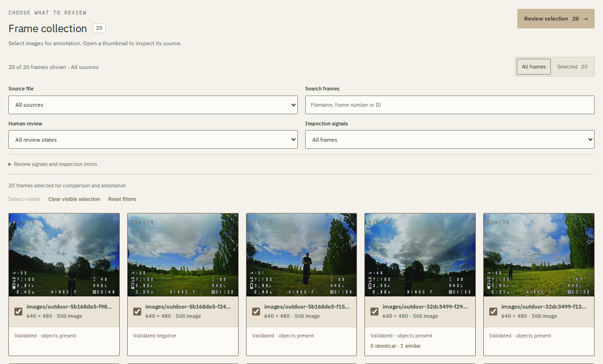Screen dimensions: 603x364
Task: Uncheck the outdoor-5b168da5-f24 frame checkbox
Action: click(x=137, y=311)
